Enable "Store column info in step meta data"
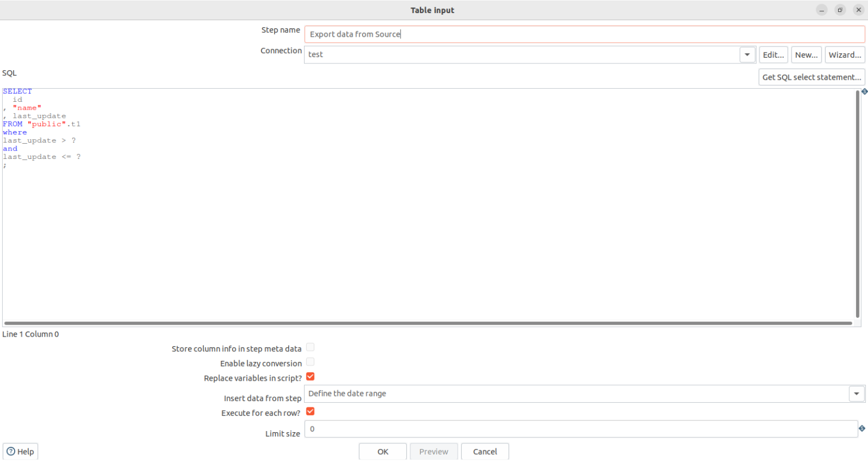This screenshot has width=868, height=461. tap(310, 347)
